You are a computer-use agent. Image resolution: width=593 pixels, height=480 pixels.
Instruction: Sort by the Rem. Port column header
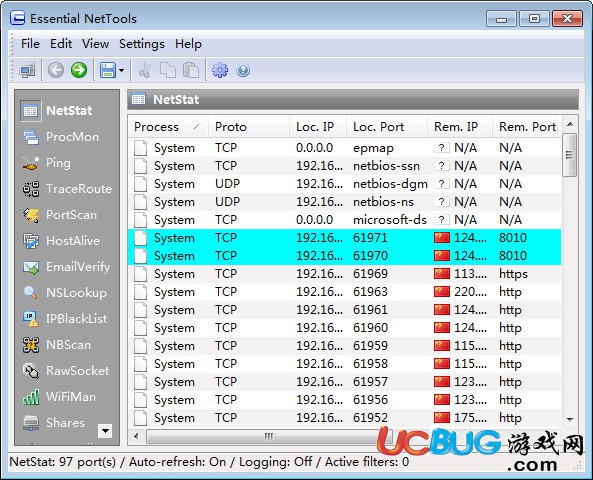tap(527, 127)
